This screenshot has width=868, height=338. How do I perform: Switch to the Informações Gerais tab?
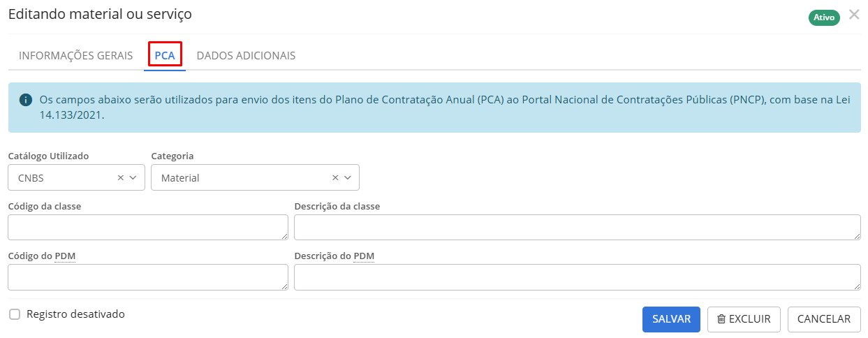75,55
